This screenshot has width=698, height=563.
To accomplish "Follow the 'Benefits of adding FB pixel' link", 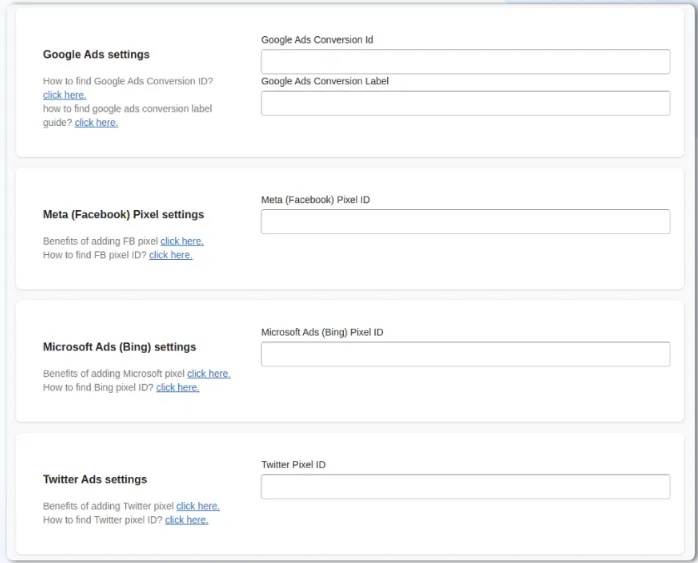I will [182, 241].
